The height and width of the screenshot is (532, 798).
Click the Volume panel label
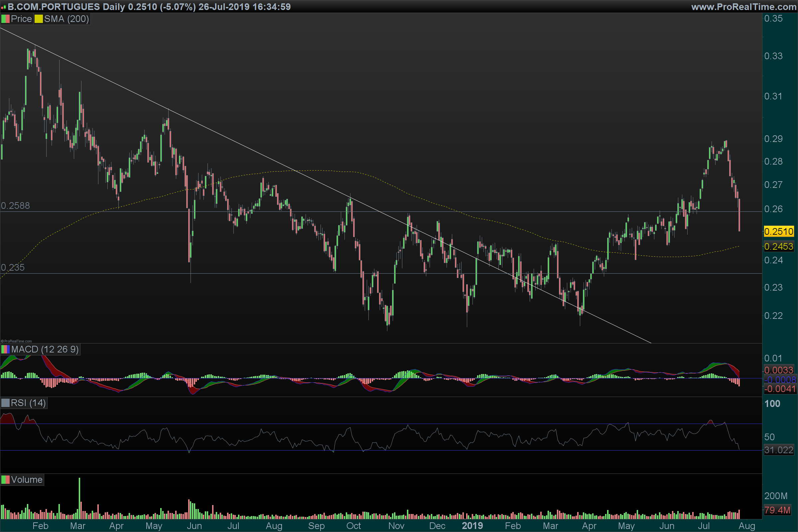tap(27, 480)
